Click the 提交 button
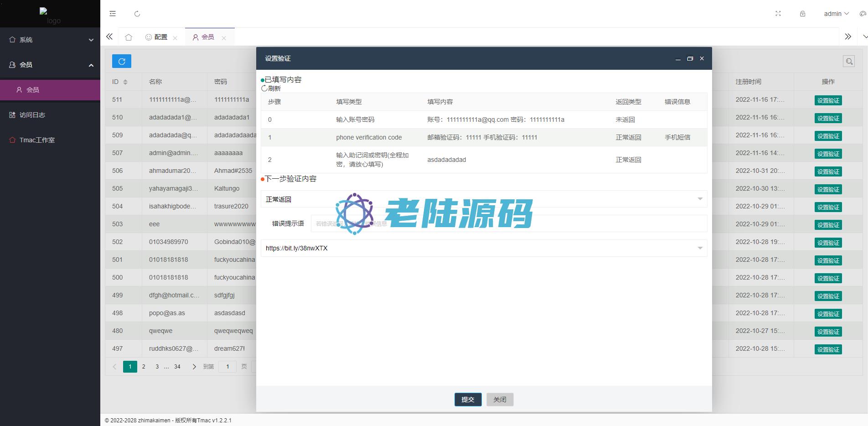 tap(468, 400)
